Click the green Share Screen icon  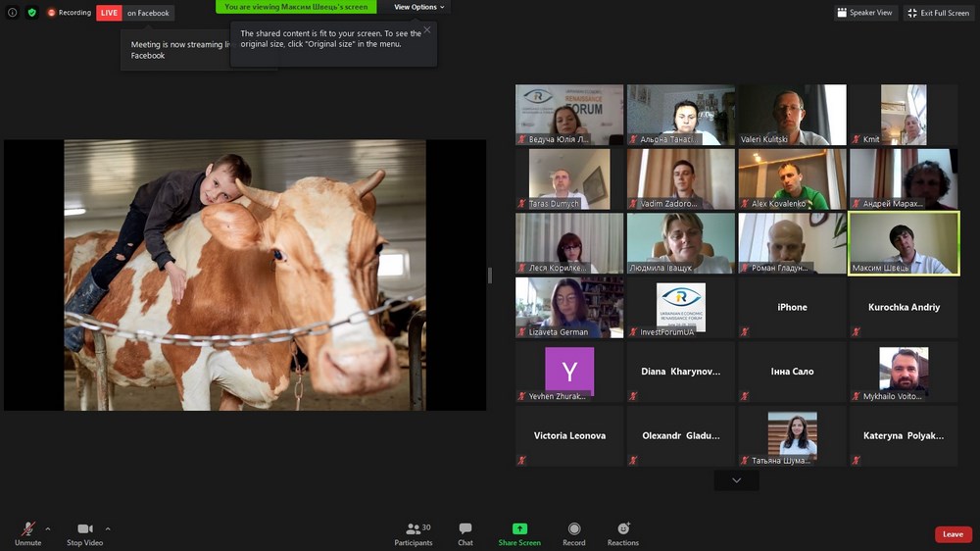[519, 529]
